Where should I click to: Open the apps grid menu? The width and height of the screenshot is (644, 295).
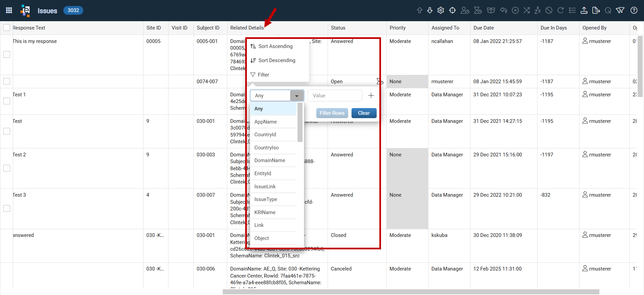(x=9, y=10)
